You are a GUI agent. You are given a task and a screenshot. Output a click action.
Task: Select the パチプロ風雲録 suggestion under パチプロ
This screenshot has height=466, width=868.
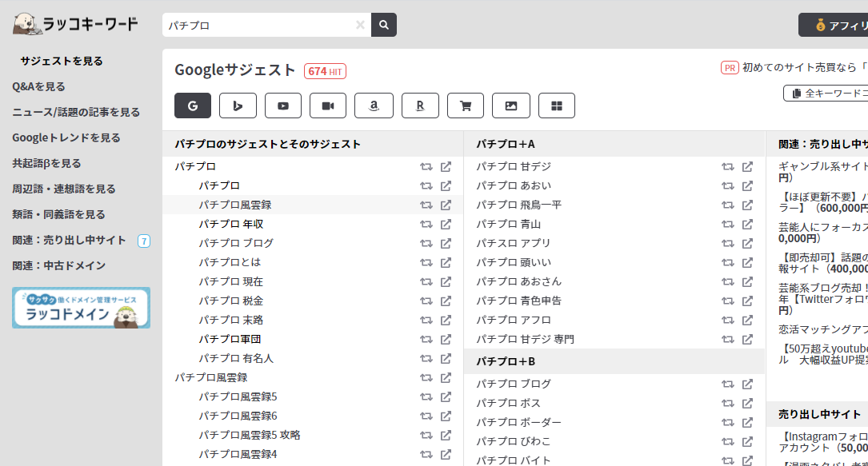[234, 205]
